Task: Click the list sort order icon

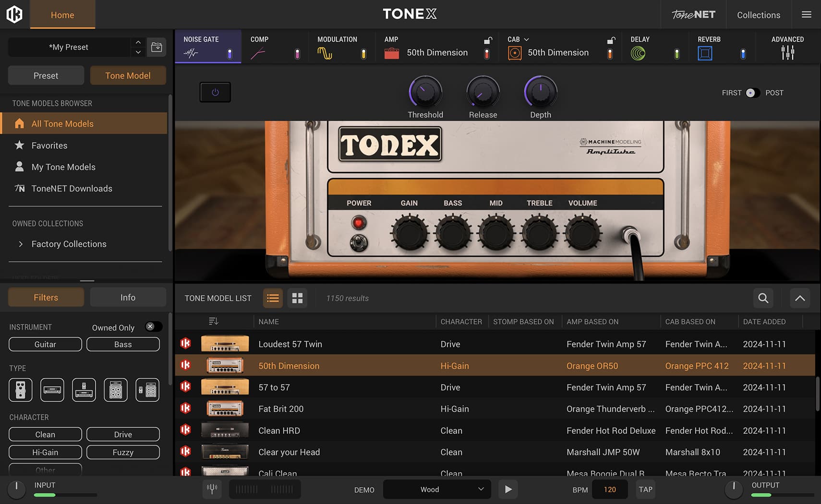Action: [x=214, y=321]
